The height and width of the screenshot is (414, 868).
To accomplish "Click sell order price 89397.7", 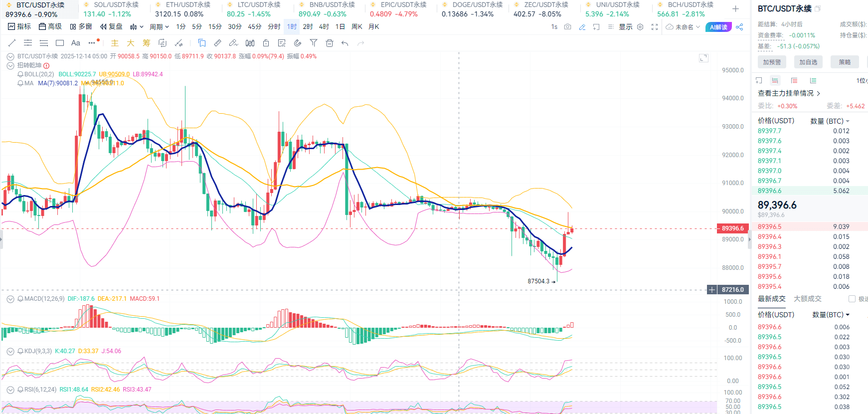I will 769,131.
